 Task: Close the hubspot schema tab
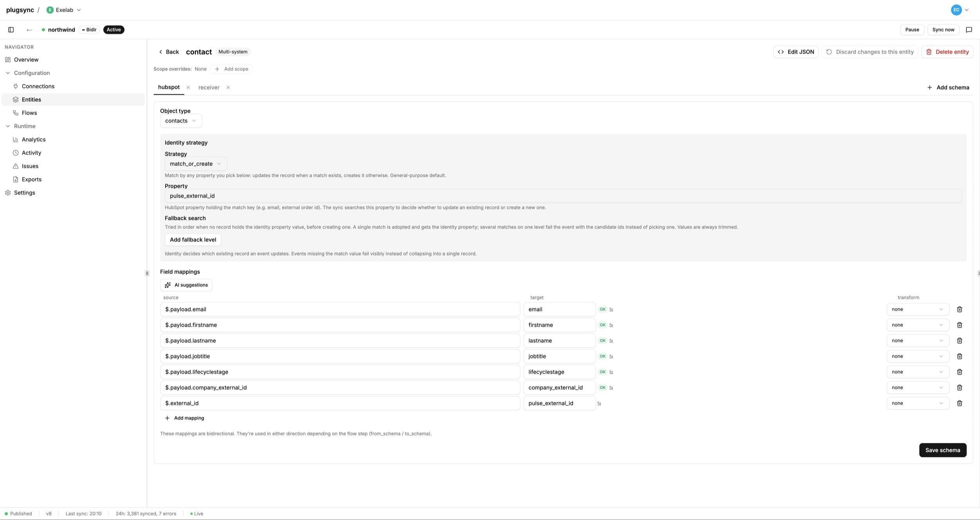(188, 88)
